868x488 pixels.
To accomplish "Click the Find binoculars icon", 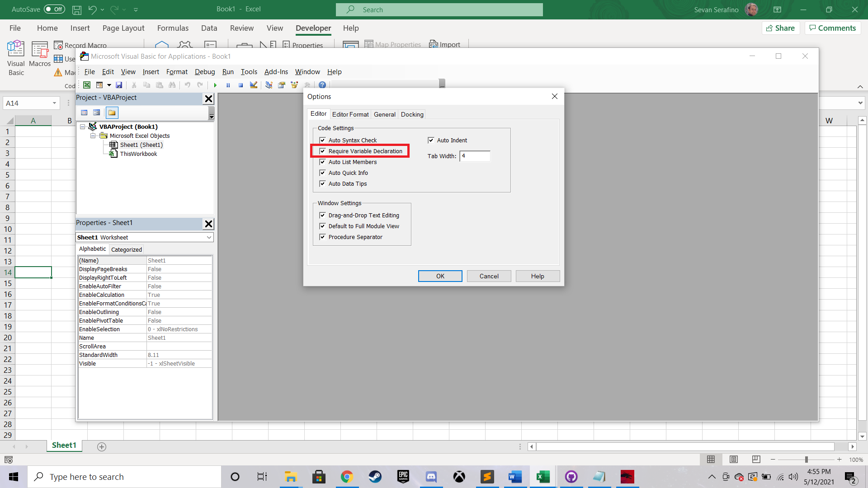I will coord(172,85).
